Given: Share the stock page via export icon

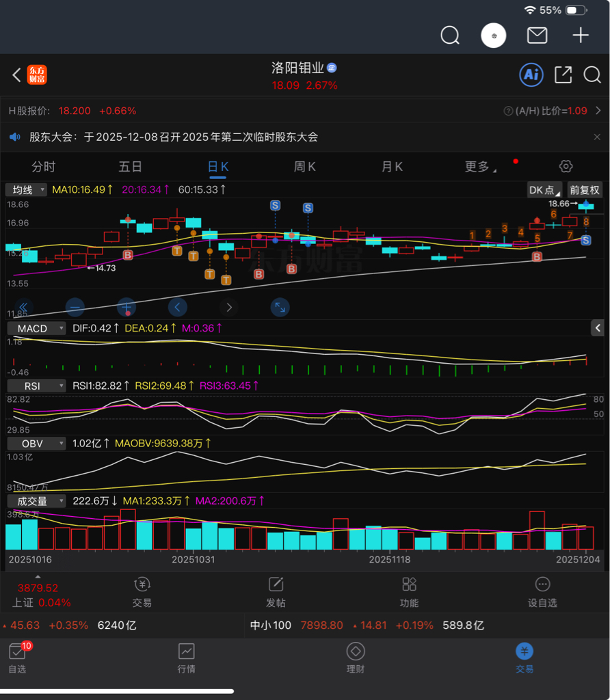Looking at the screenshot, I should pyautogui.click(x=563, y=75).
